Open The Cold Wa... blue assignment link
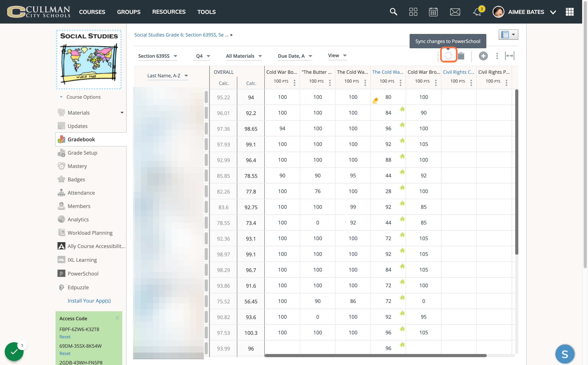 (388, 72)
